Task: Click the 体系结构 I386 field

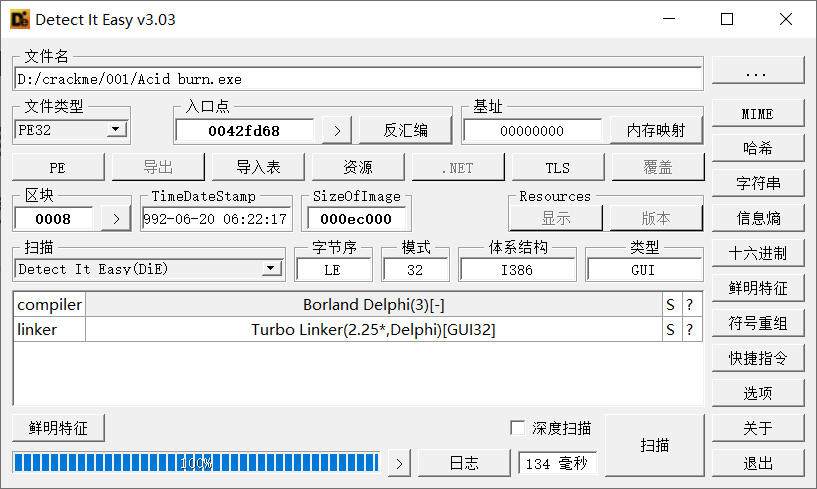Action: point(517,270)
